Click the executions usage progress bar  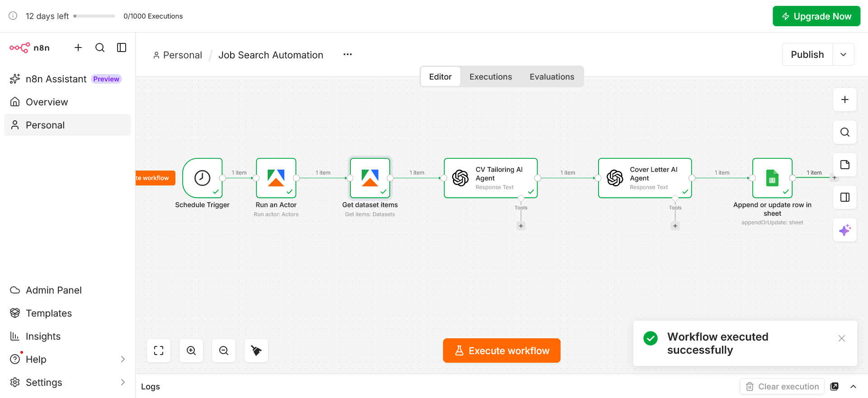click(x=94, y=16)
